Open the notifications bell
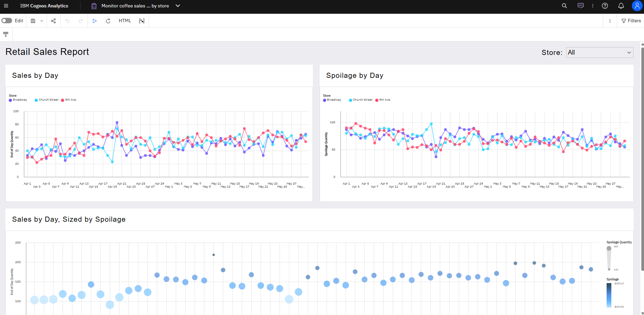This screenshot has width=644, height=315. tap(621, 6)
